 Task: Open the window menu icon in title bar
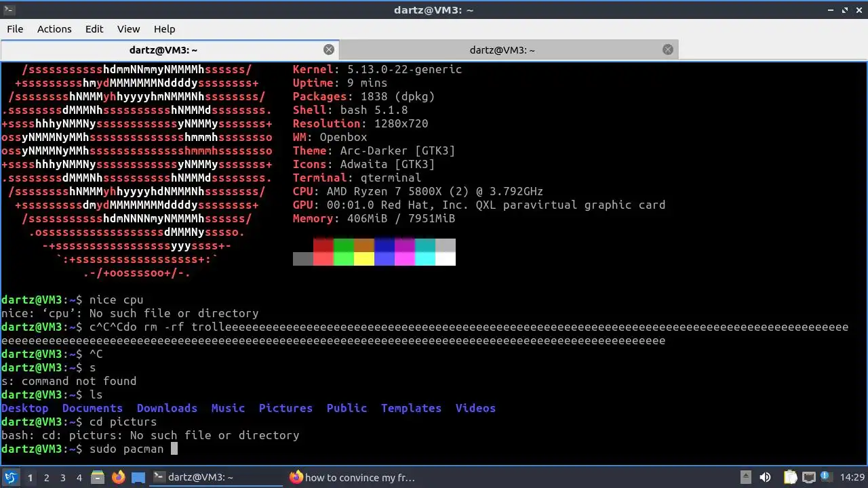[x=9, y=10]
